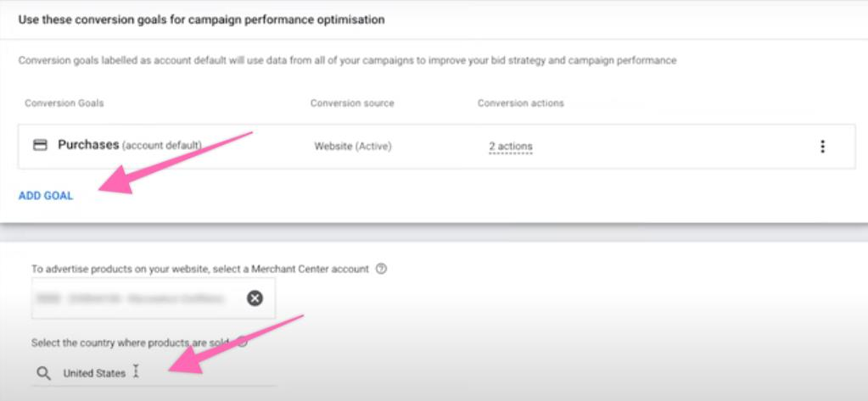
Task: Click the search magnifier in country field
Action: tap(43, 373)
